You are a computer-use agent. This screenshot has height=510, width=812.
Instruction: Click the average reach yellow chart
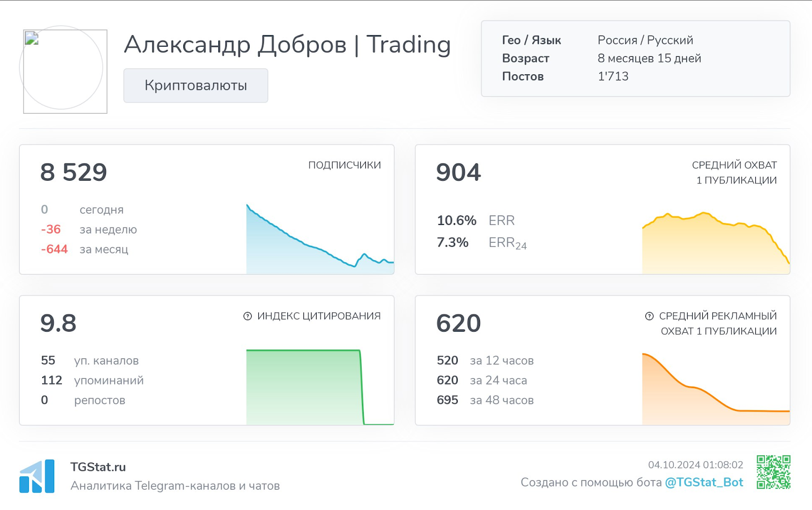[x=710, y=244]
